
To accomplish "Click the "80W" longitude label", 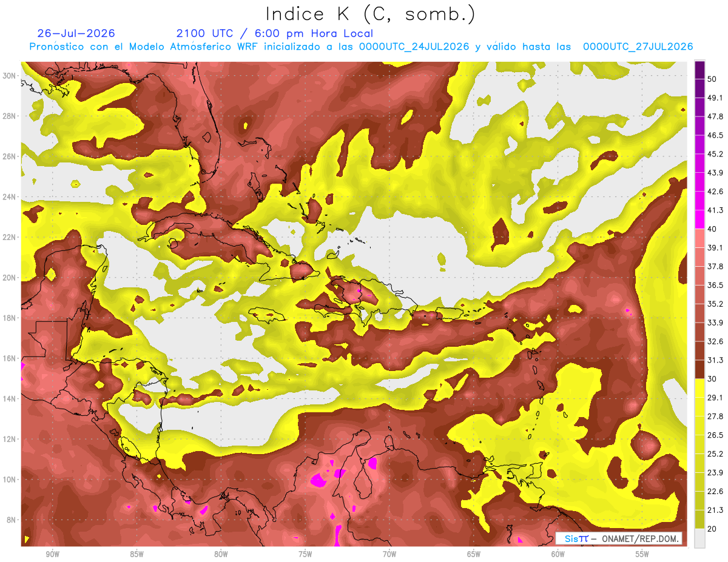I will tap(221, 555).
